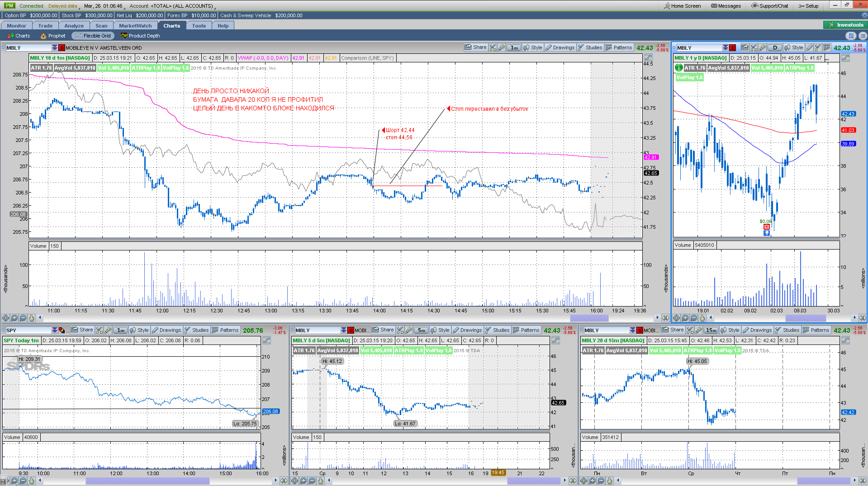The width and height of the screenshot is (868, 486).
Task: Zoom in on main MBLY 1m chart
Action: (x=14, y=318)
